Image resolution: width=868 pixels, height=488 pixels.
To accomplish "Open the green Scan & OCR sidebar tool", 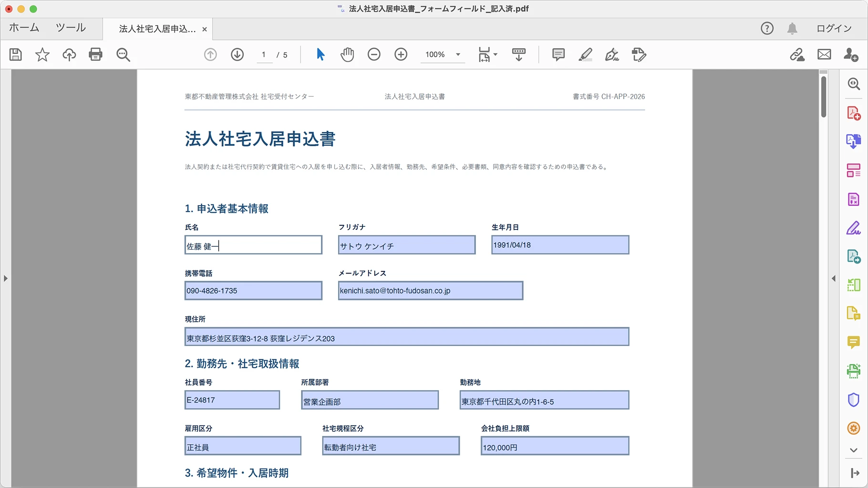I will [854, 371].
